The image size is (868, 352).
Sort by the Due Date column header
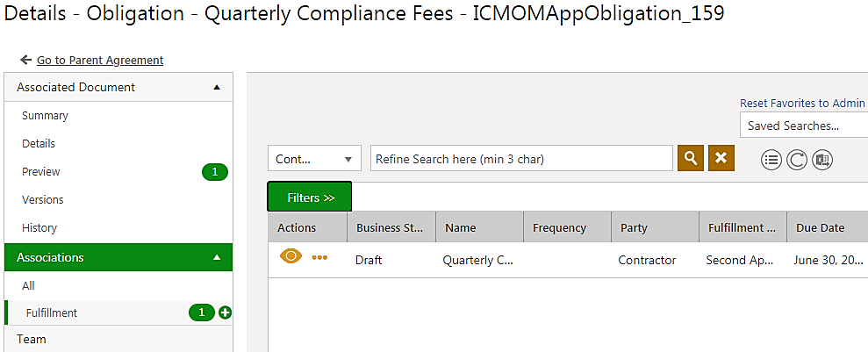827,227
